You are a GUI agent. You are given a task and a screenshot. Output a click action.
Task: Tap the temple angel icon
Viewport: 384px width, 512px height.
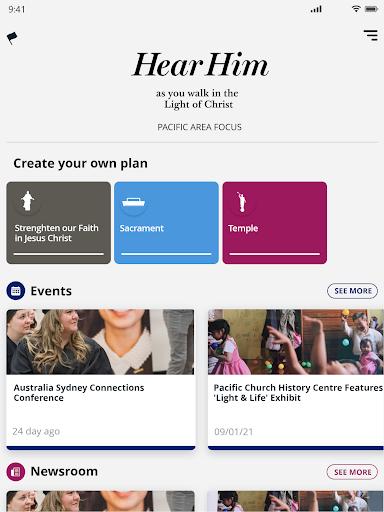(242, 202)
